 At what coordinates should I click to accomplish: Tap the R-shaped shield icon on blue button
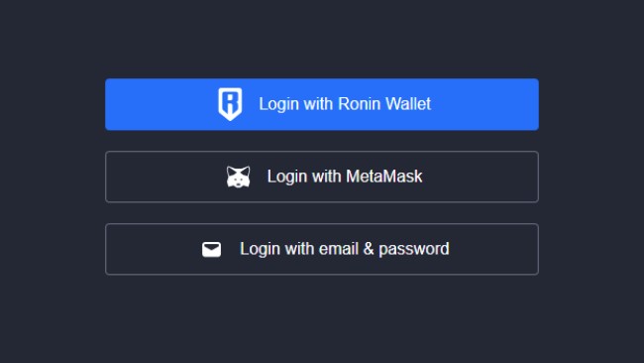click(230, 104)
